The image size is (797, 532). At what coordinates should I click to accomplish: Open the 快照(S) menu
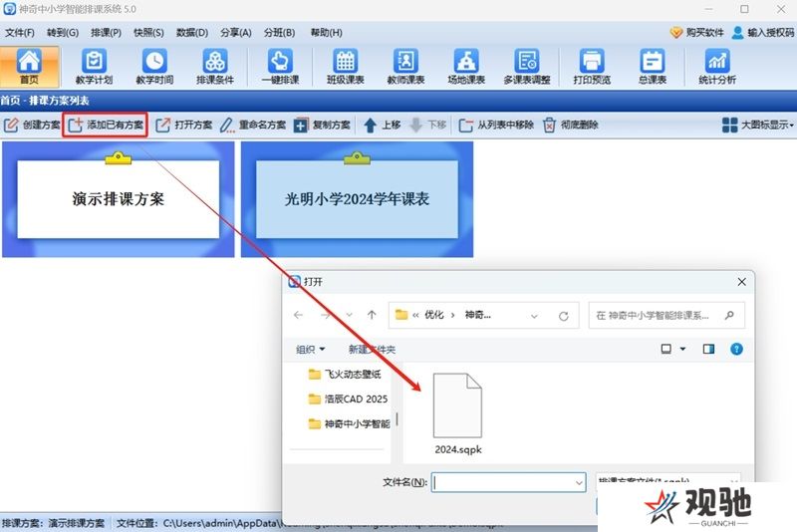tap(148, 33)
